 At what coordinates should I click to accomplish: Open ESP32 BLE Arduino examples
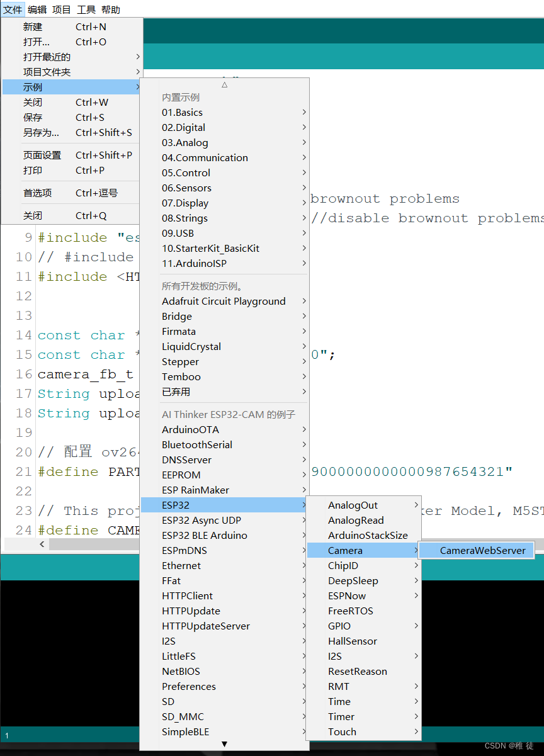(x=224, y=536)
